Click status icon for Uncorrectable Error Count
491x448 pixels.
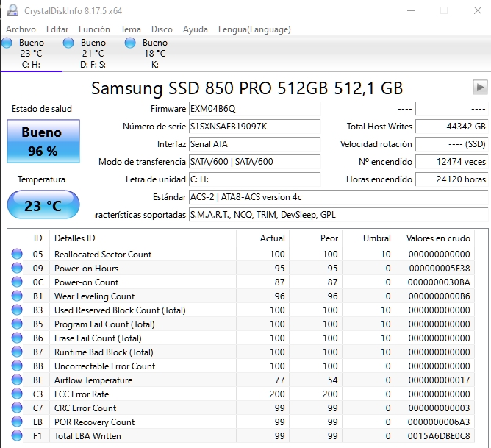pyautogui.click(x=17, y=366)
